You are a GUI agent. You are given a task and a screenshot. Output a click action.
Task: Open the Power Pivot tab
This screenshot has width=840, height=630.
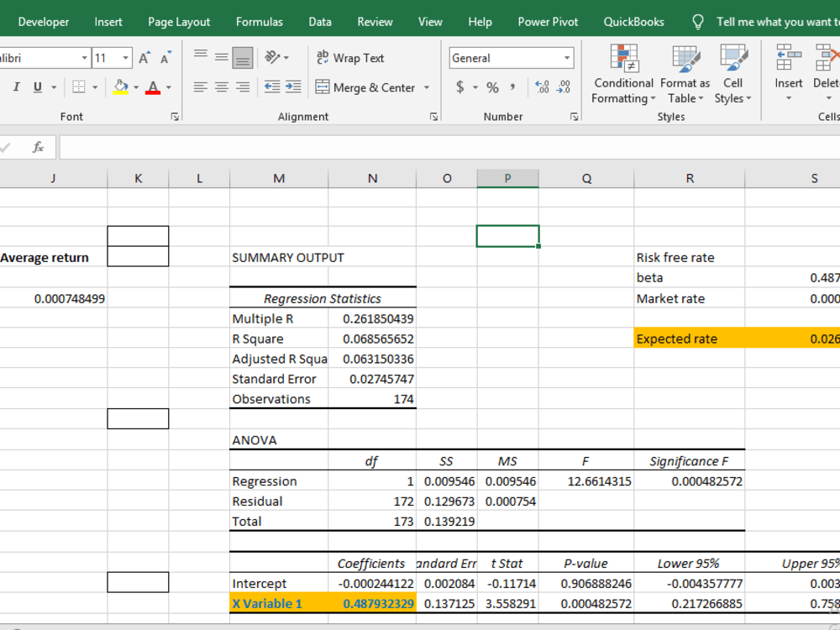click(548, 22)
